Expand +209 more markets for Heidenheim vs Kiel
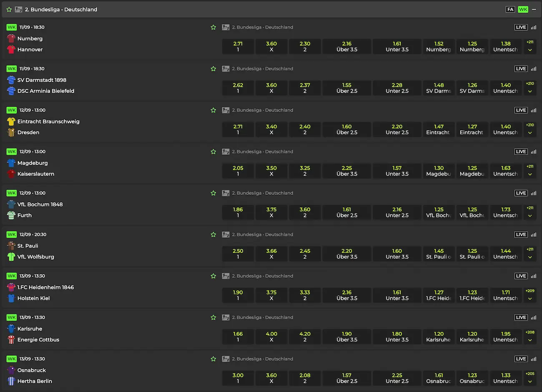This screenshot has height=392, width=542. pyautogui.click(x=530, y=295)
